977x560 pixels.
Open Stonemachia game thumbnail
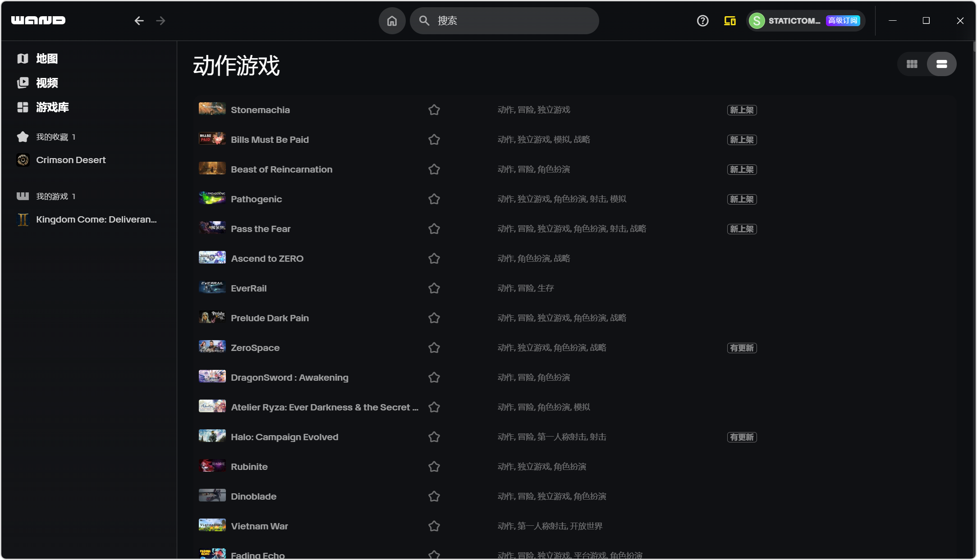(212, 109)
